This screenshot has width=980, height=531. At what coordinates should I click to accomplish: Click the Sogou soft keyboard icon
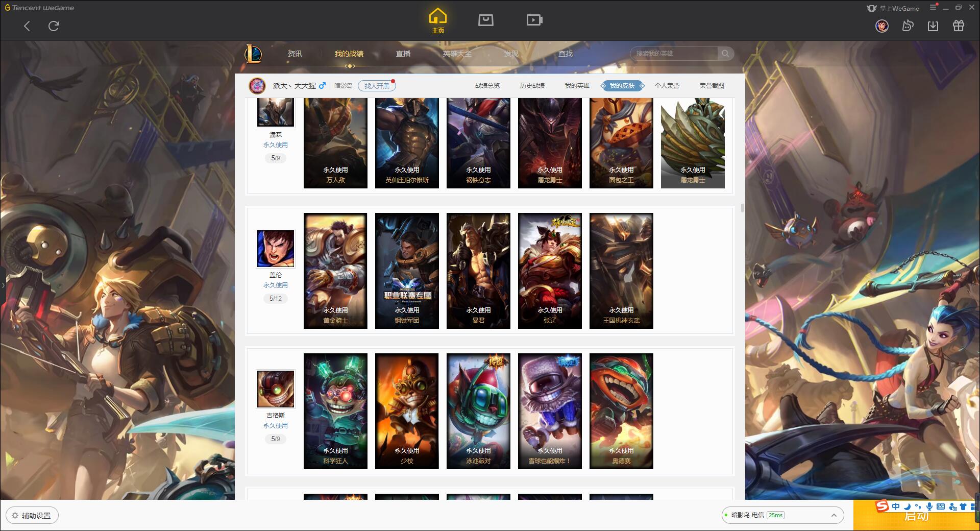tap(941, 506)
